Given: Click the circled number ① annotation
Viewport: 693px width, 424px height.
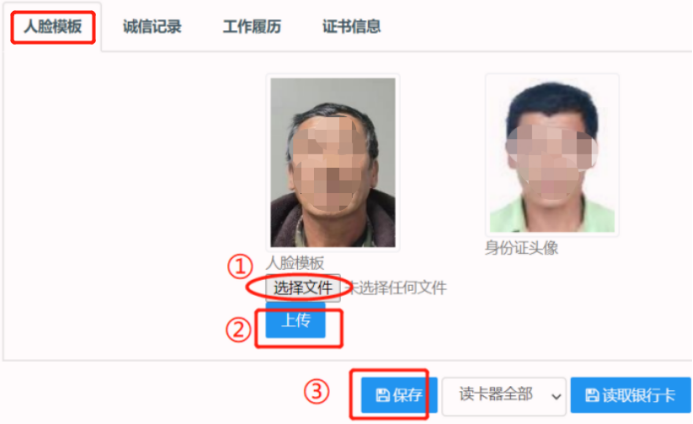Looking at the screenshot, I should point(240,266).
